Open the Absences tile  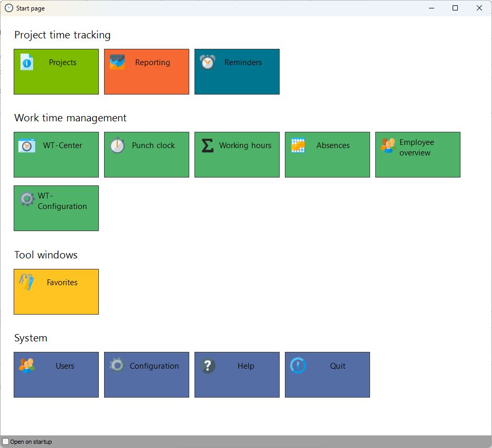(327, 154)
